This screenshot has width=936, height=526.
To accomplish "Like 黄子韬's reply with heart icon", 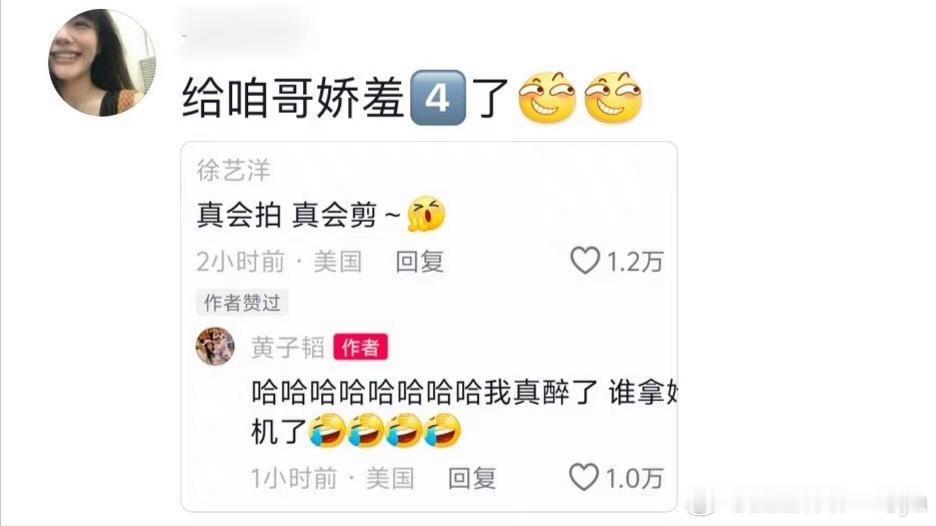I will pyautogui.click(x=583, y=477).
